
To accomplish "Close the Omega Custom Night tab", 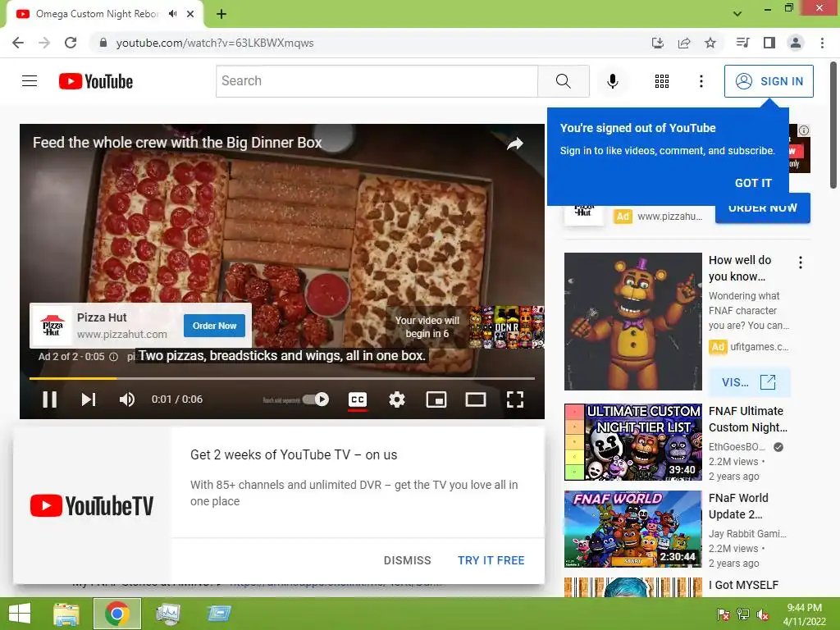I will (190, 14).
